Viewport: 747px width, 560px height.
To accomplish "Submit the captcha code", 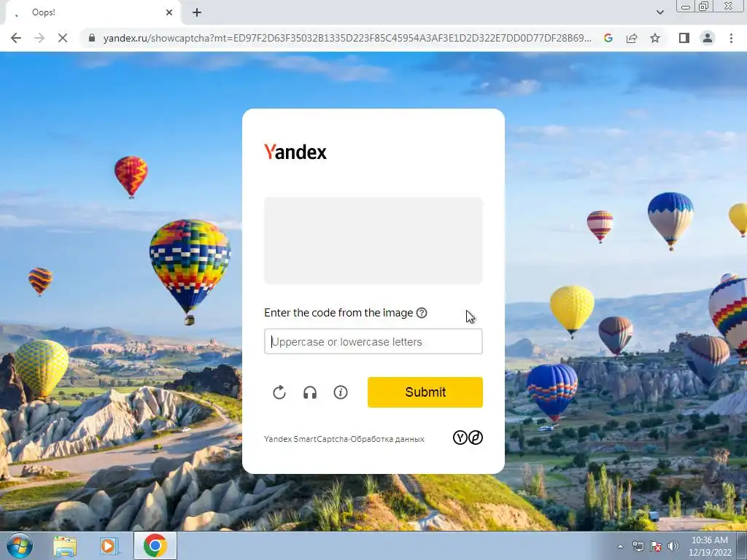I will [x=425, y=392].
